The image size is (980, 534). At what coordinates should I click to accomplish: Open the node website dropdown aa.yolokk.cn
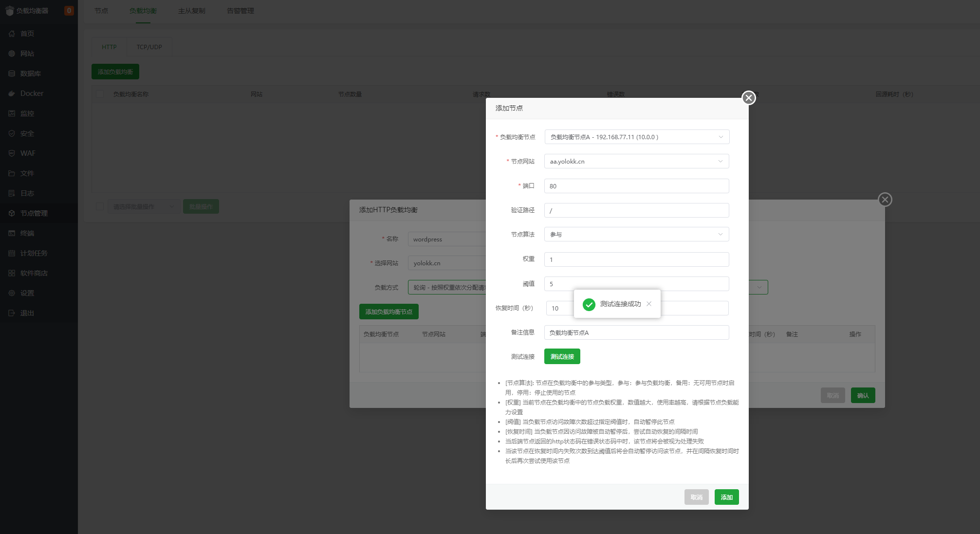click(636, 162)
